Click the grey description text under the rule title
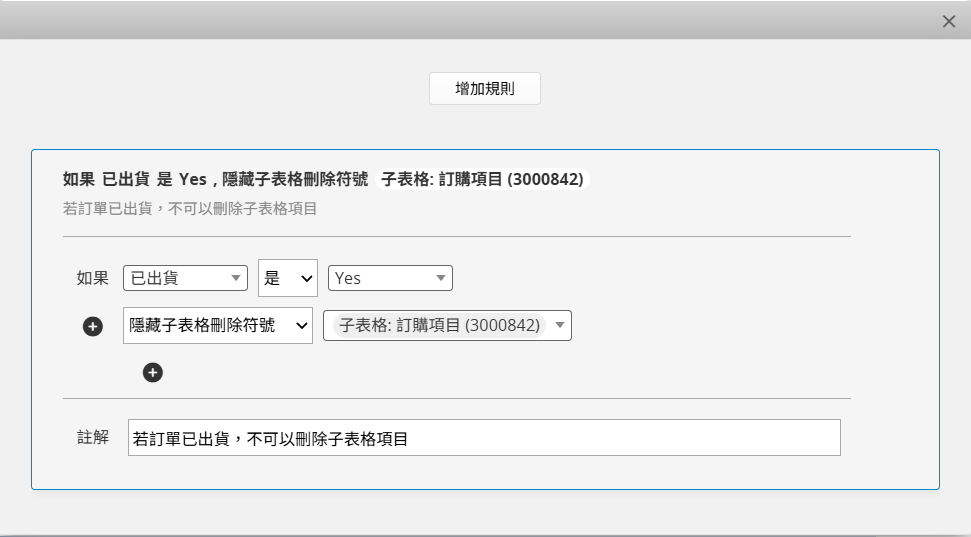Viewport: 971px width, 537px height. click(190, 209)
